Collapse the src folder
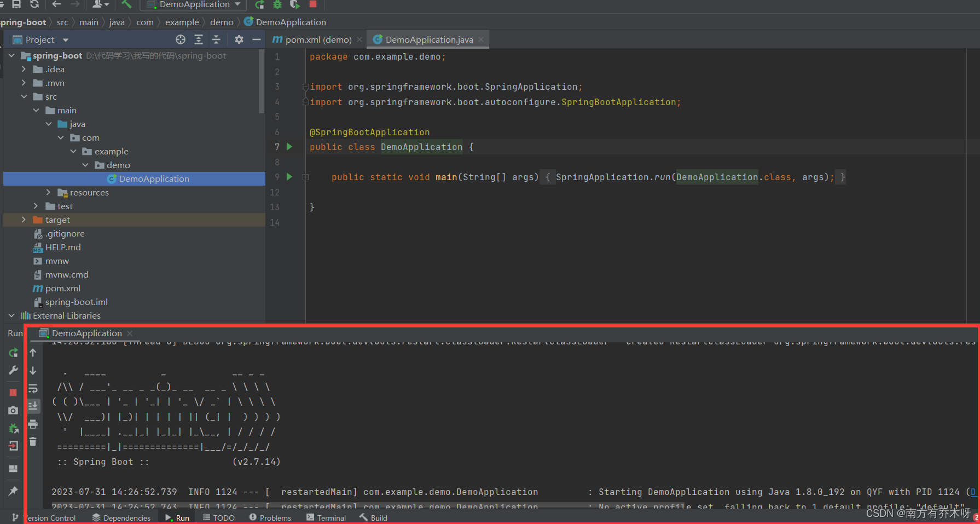Viewport: 980px width, 524px height. point(24,96)
